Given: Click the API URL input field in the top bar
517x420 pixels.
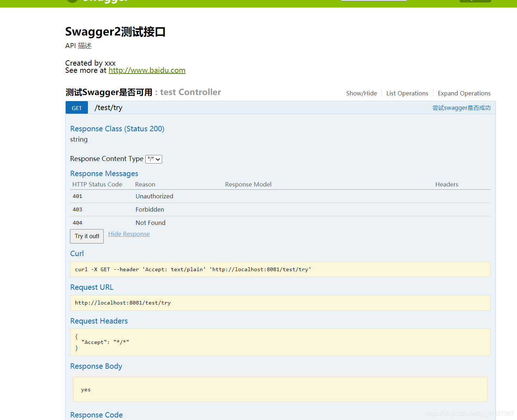Looking at the screenshot, I should click(x=373, y=1).
